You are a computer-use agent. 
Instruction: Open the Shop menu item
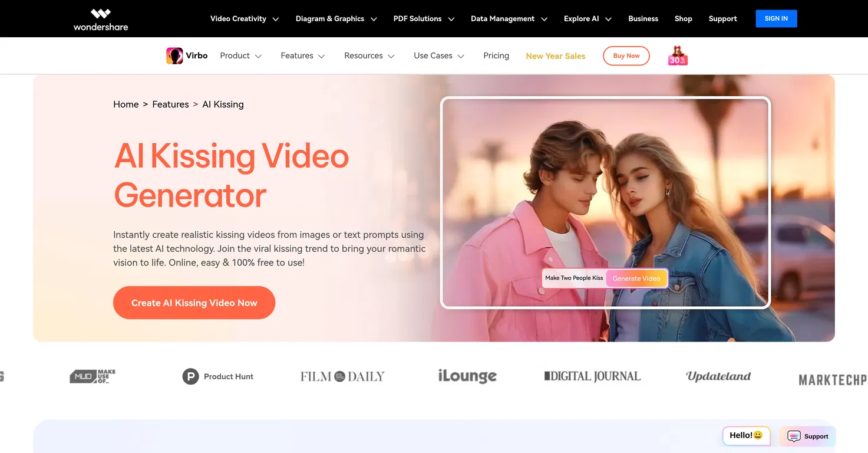click(x=683, y=19)
